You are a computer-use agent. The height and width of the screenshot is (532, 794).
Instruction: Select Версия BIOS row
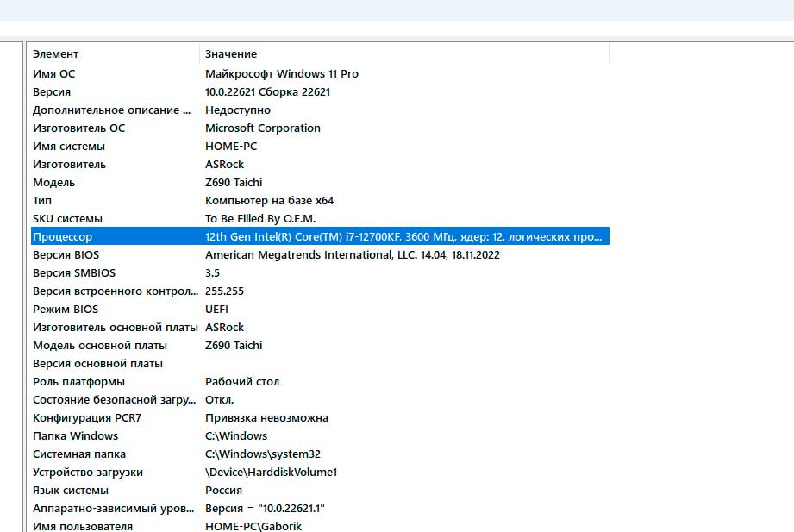coord(66,255)
